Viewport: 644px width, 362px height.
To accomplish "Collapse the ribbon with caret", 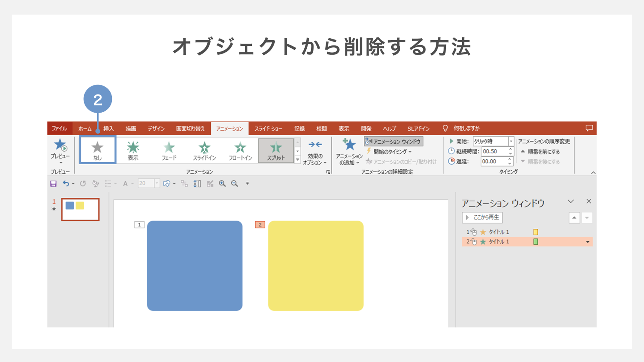I will click(x=593, y=173).
